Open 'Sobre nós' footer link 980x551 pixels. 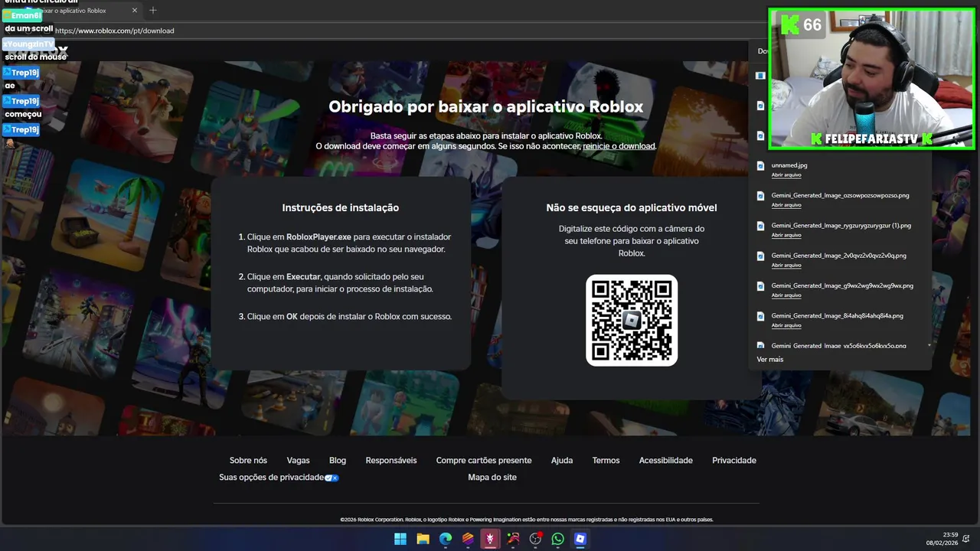pyautogui.click(x=248, y=461)
